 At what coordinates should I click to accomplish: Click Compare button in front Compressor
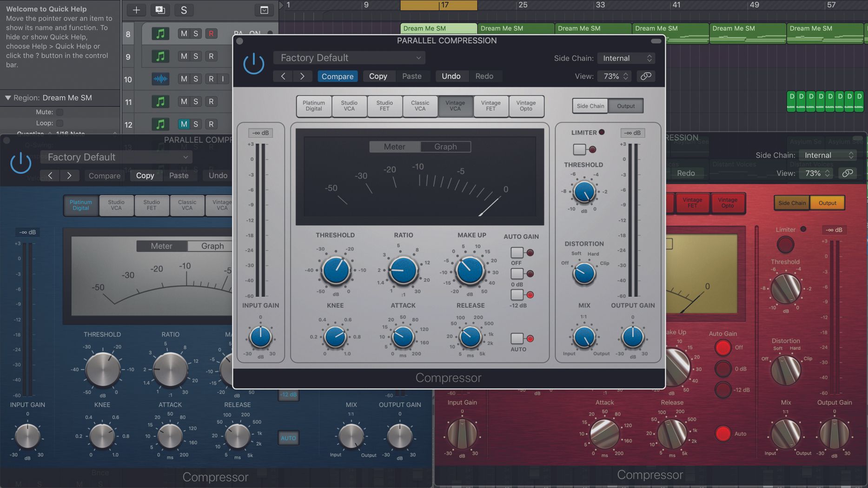(x=338, y=76)
